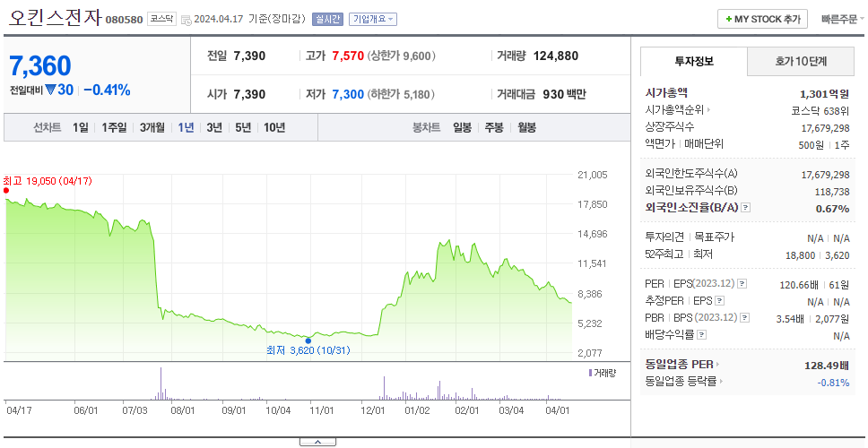This screenshot has width=868, height=448.
Task: Click the help icon next to 추정PER EPS
Action: [x=719, y=301]
